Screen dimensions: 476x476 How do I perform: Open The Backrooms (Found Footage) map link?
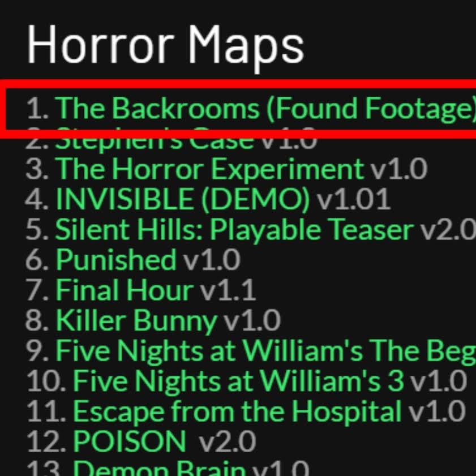[x=265, y=109]
